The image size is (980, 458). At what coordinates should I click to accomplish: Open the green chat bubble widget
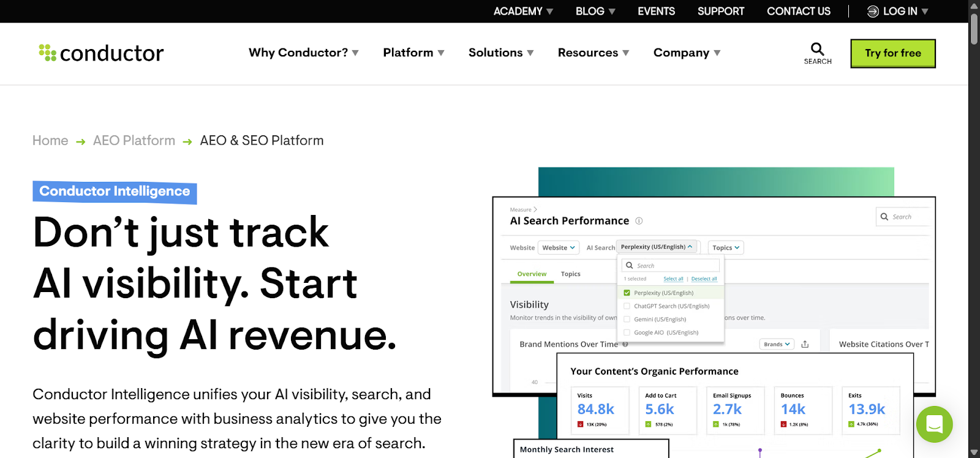tap(933, 424)
